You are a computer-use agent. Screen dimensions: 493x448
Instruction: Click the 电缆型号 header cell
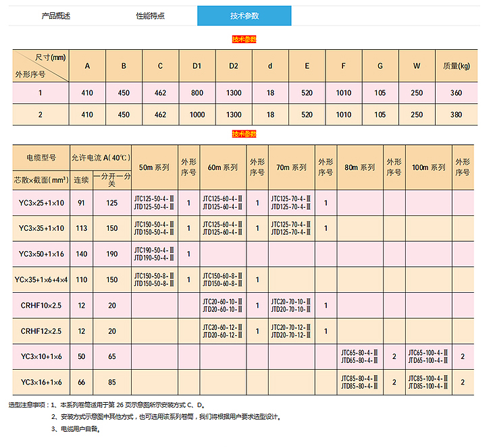pos(41,158)
